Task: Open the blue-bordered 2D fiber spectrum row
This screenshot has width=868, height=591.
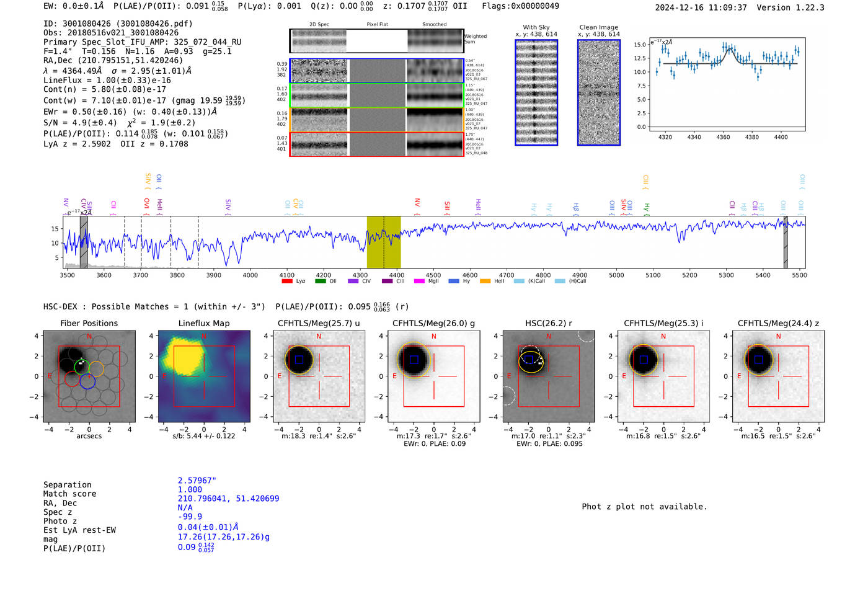Action: [376, 71]
